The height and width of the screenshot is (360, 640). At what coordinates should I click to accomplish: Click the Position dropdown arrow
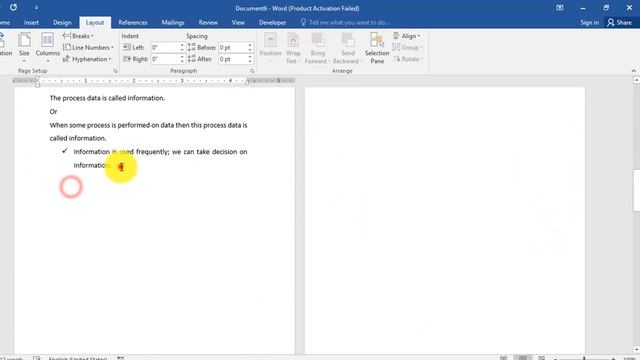pos(270,61)
